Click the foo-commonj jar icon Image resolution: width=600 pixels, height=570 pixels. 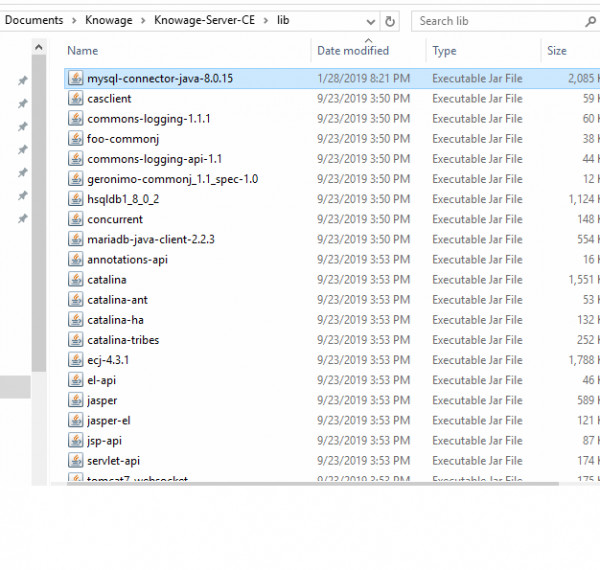tap(76, 139)
